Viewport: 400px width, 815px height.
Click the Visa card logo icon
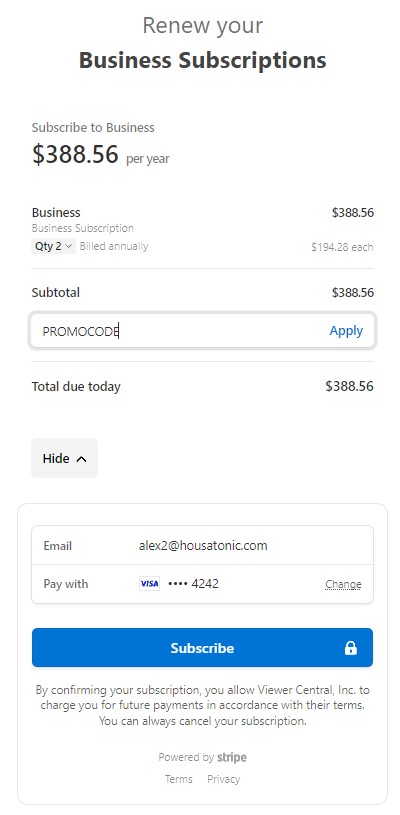(149, 584)
